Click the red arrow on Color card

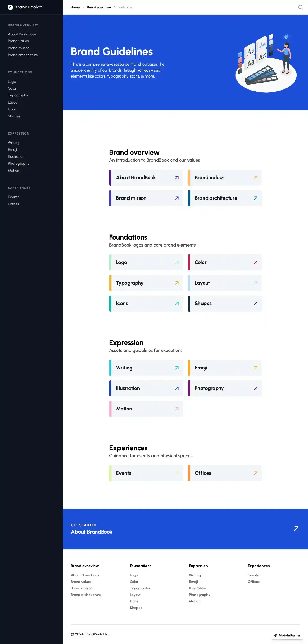(256, 262)
